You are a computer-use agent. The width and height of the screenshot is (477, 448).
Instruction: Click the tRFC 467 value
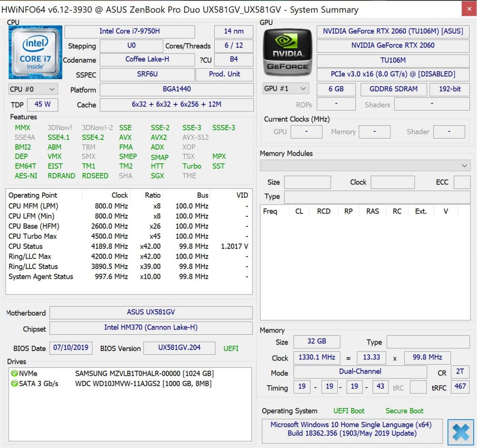[460, 387]
